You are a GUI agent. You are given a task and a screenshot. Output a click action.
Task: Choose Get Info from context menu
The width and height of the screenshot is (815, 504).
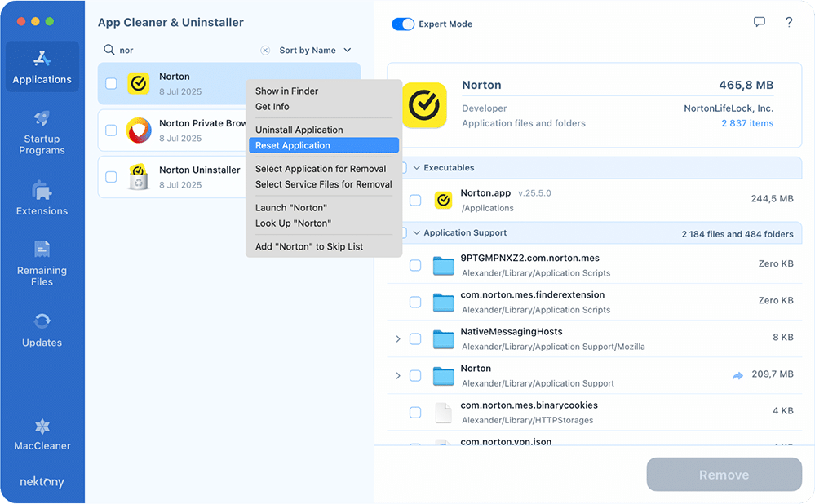[x=324, y=107]
